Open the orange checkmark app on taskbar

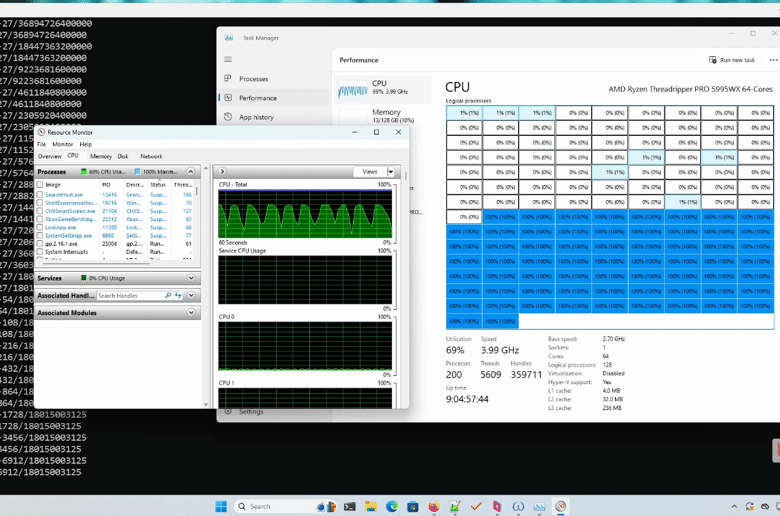[x=476, y=507]
